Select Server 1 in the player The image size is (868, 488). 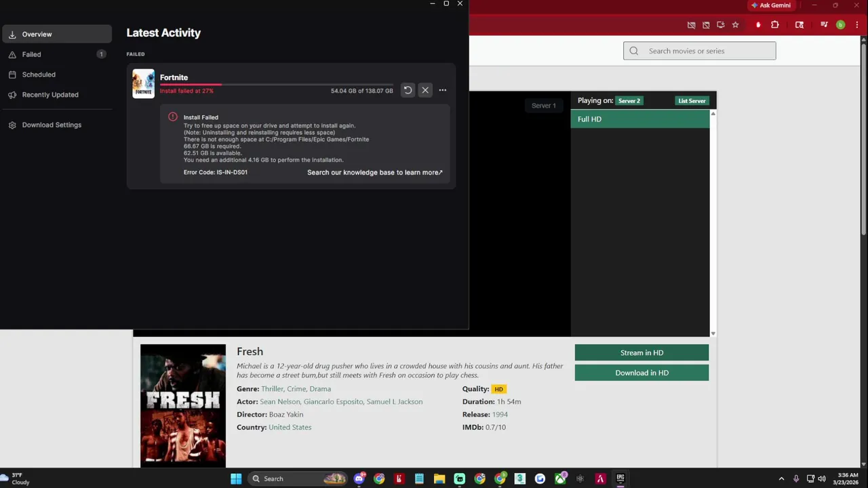tap(543, 105)
